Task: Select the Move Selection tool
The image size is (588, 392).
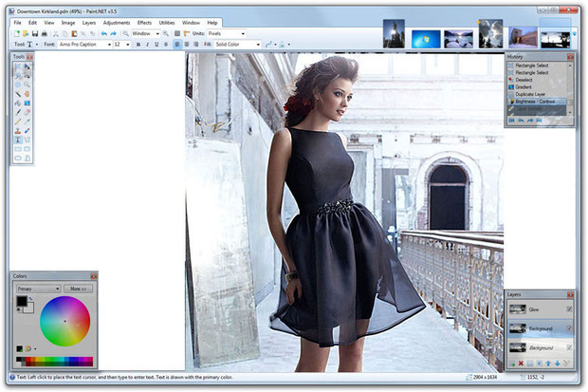Action: pos(27,76)
